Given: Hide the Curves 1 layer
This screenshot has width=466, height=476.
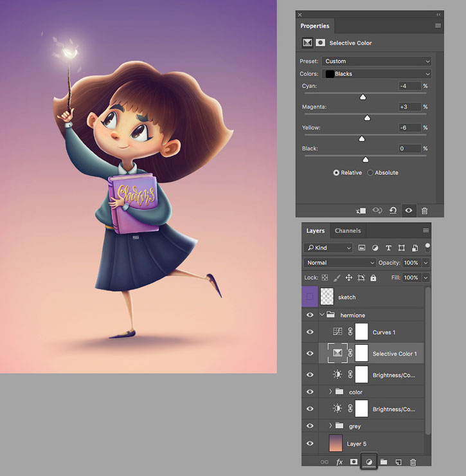Looking at the screenshot, I should 310,332.
